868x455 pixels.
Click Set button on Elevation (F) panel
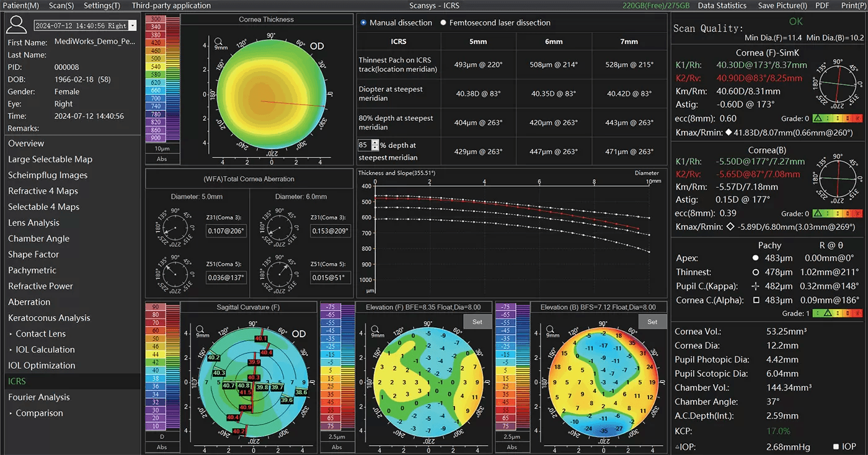coord(477,322)
